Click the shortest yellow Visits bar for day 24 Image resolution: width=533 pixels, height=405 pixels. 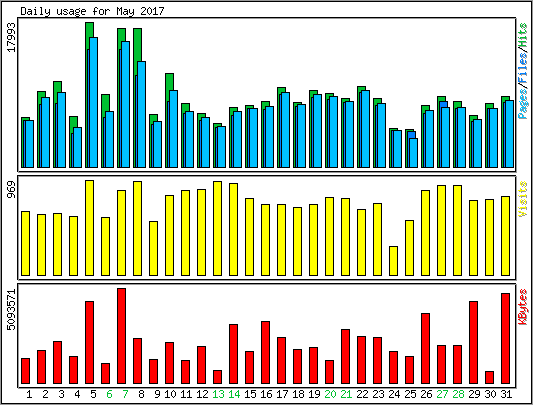(x=394, y=261)
